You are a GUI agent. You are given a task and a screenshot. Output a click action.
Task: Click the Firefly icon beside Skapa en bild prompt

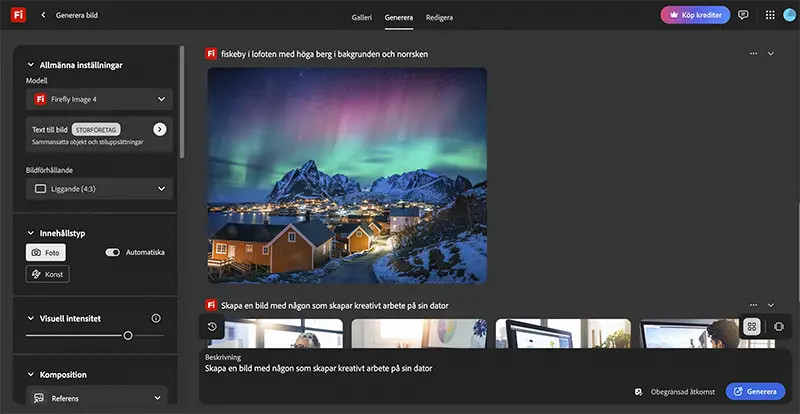211,305
